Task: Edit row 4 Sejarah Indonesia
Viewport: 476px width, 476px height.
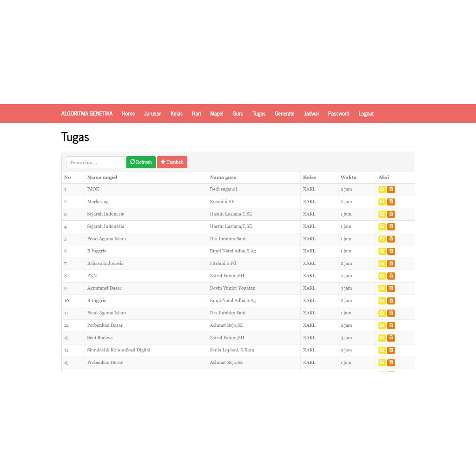Action: 382,226
